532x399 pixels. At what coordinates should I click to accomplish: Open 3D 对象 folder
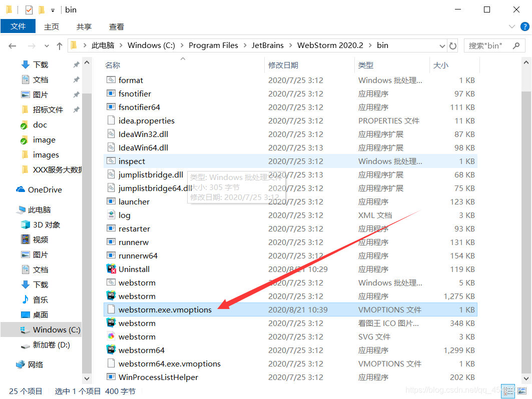pos(47,225)
